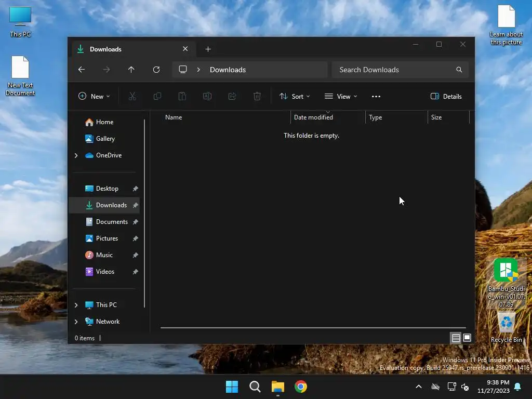
Task: Click Downloads in the address bar
Action: (x=228, y=70)
